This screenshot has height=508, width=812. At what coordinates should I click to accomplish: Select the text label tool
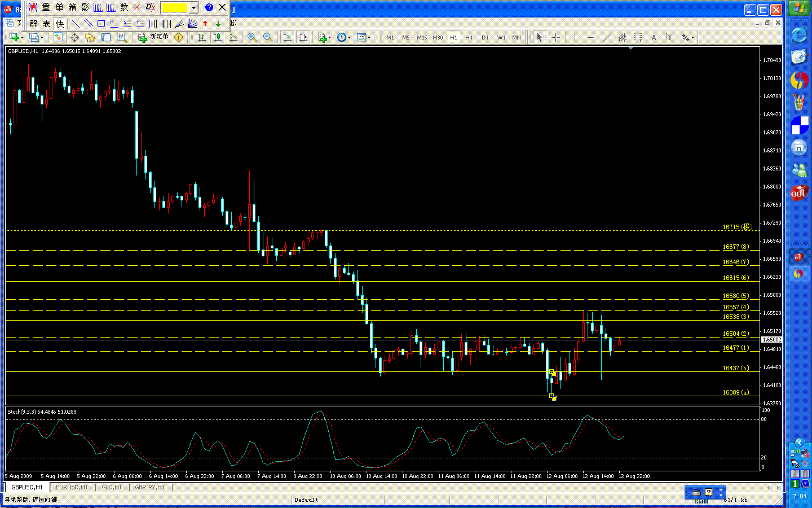click(669, 37)
